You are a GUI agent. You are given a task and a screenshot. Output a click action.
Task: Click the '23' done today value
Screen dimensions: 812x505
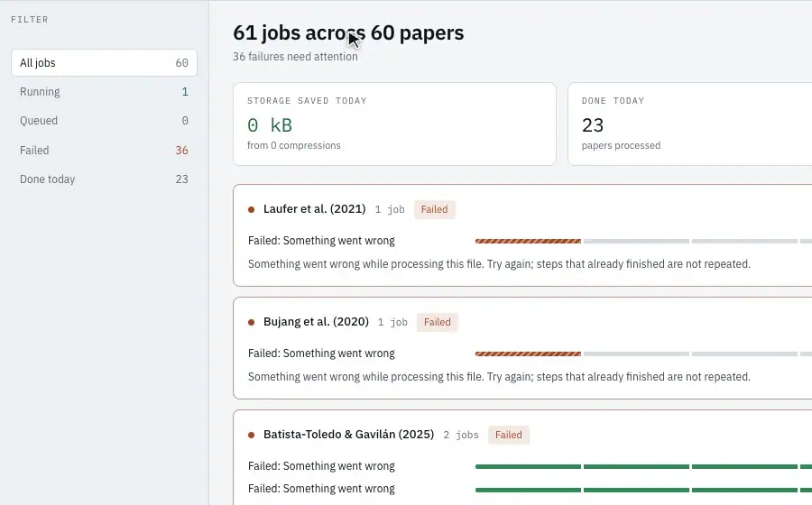click(x=593, y=125)
